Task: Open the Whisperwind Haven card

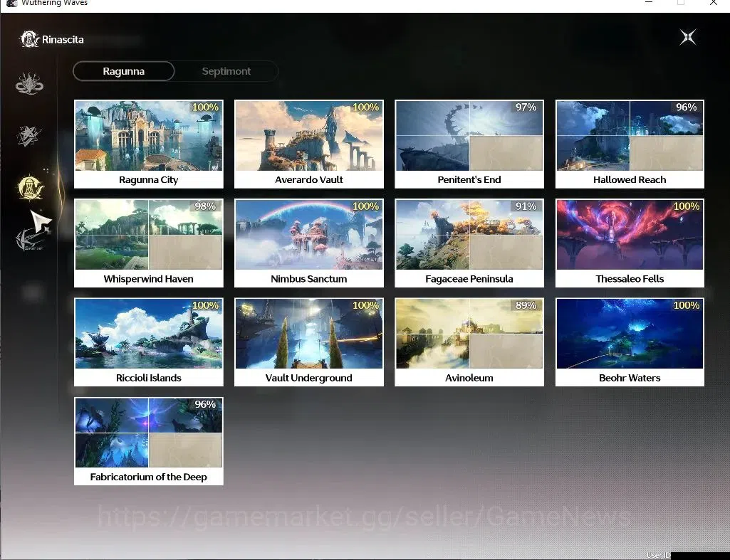Action: tap(149, 243)
